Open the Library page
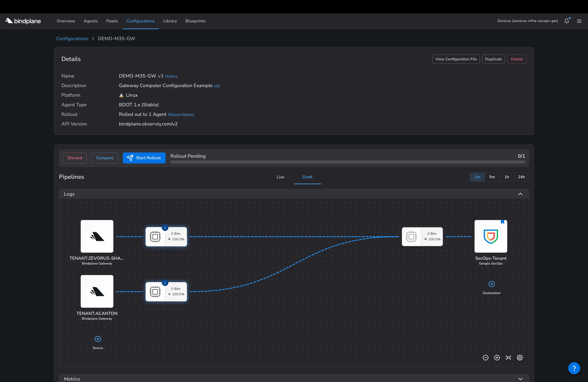588x382 pixels. click(170, 21)
